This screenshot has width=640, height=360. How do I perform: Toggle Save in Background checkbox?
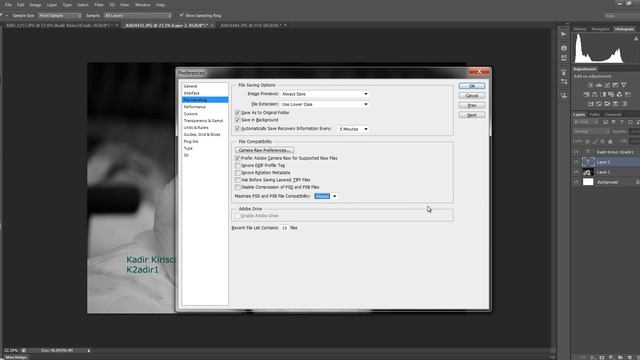tap(238, 120)
